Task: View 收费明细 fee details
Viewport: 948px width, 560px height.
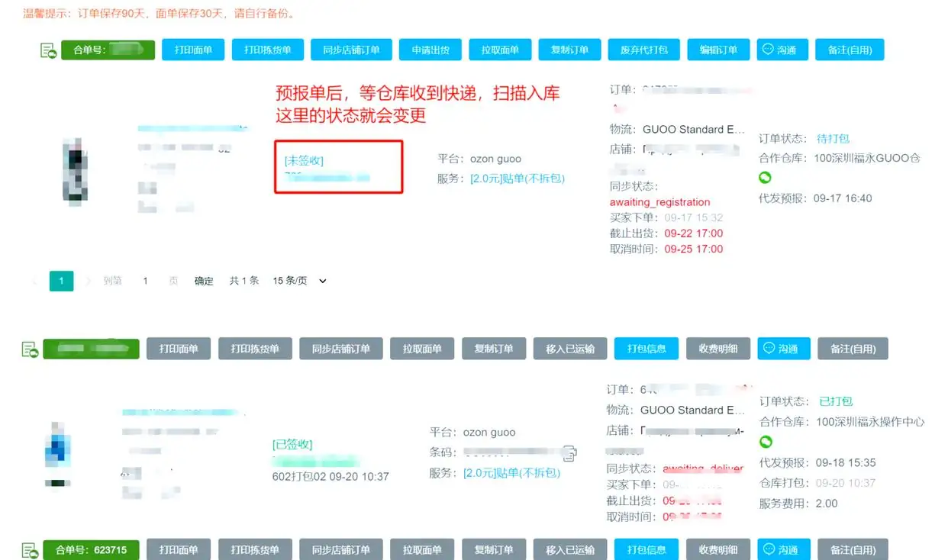Action: pos(717,348)
